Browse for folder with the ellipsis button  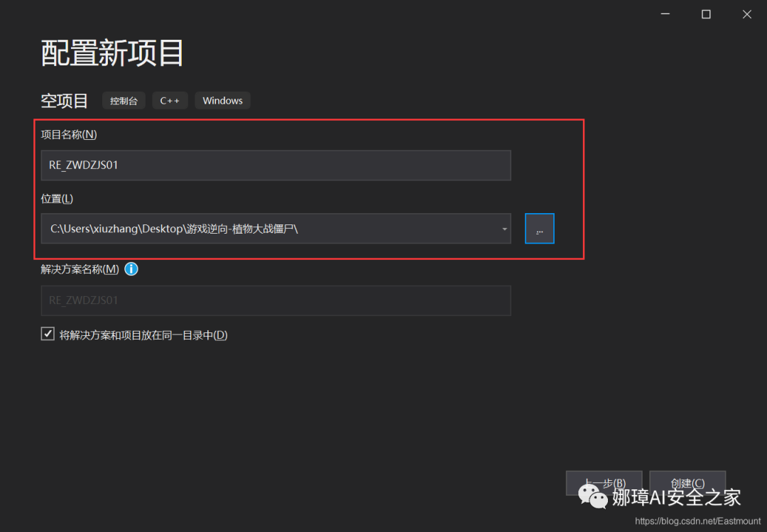pyautogui.click(x=540, y=229)
